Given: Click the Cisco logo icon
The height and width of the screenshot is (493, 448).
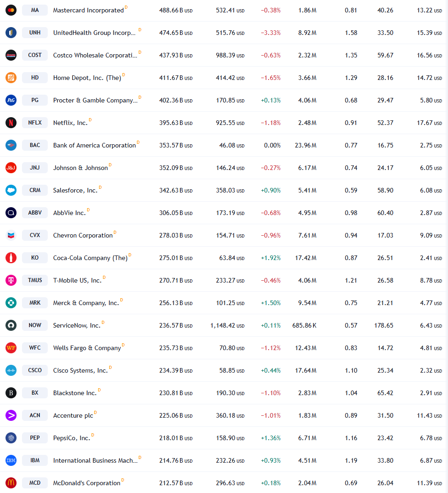Looking at the screenshot, I should pyautogui.click(x=11, y=371).
